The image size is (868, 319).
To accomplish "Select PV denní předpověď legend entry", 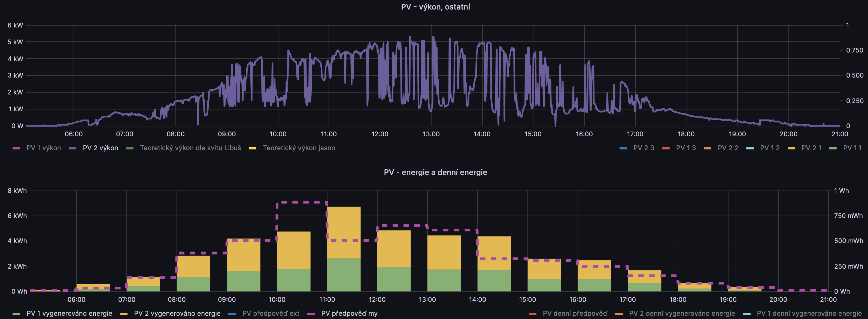I will pyautogui.click(x=575, y=313).
